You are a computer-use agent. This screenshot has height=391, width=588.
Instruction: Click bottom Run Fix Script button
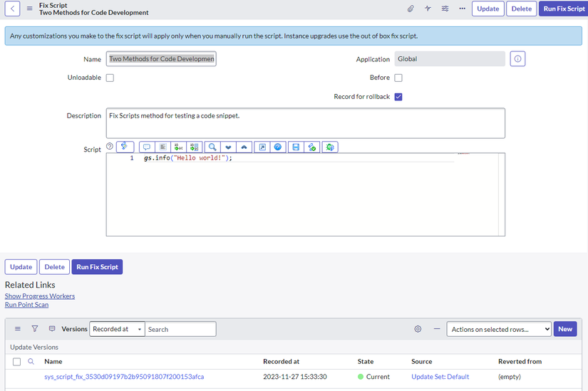97,267
